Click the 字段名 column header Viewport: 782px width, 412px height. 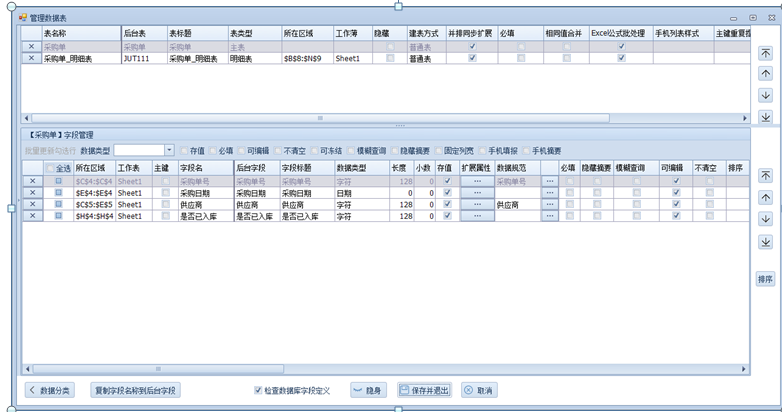point(205,168)
